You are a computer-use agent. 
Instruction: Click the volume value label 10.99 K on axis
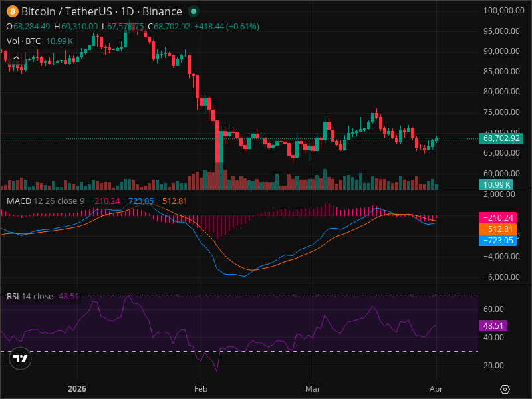[496, 185]
